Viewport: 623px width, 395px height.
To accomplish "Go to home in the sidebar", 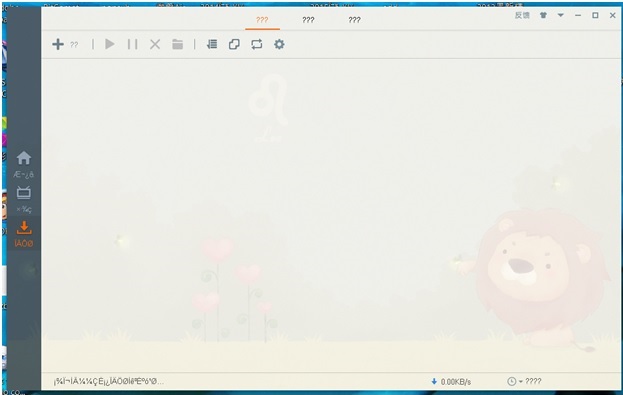I will [x=24, y=165].
